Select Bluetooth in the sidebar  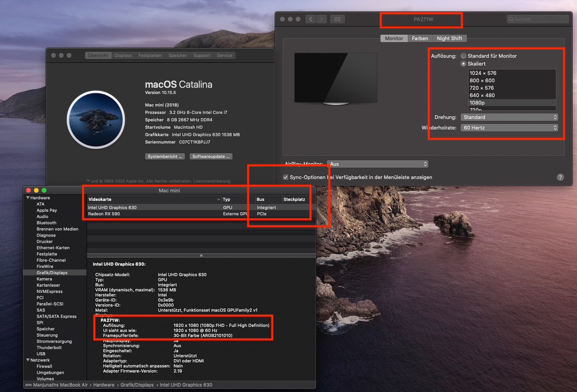click(x=46, y=223)
